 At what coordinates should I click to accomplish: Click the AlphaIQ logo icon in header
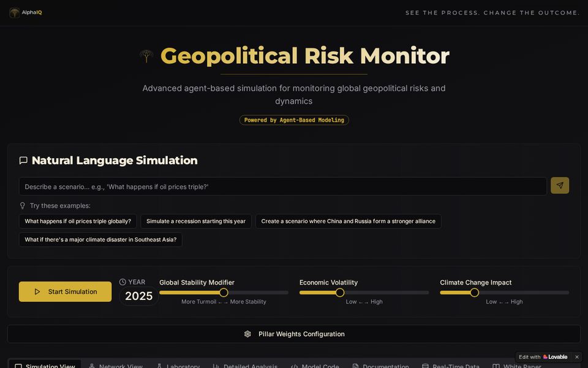[14, 13]
